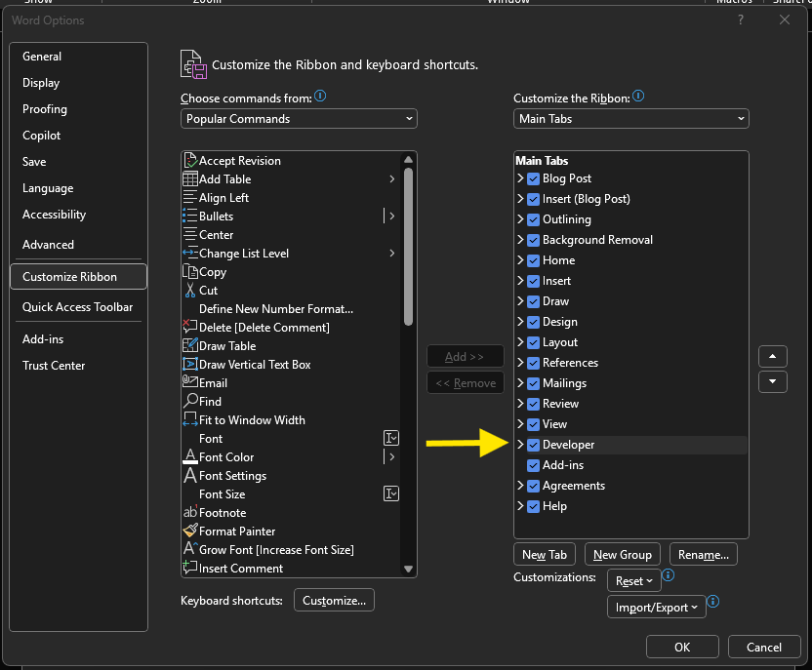Viewport: 812px width, 670px height.
Task: Click the info icon beside Import/Export
Action: (x=713, y=603)
